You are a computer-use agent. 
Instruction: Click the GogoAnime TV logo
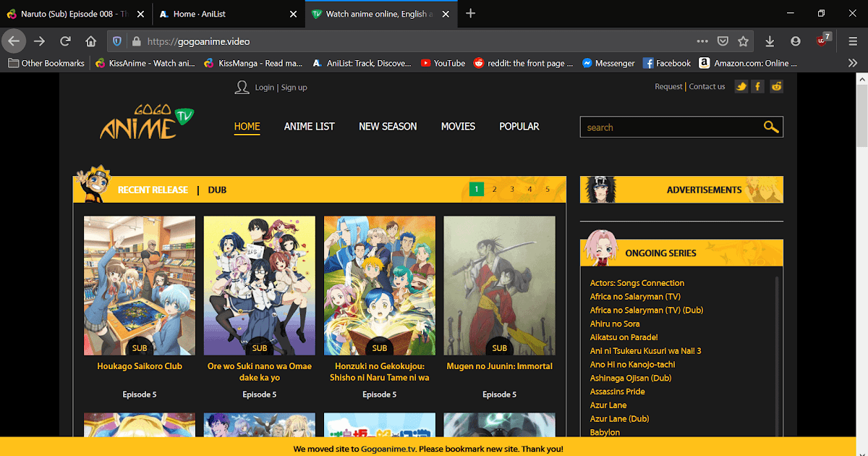point(148,122)
